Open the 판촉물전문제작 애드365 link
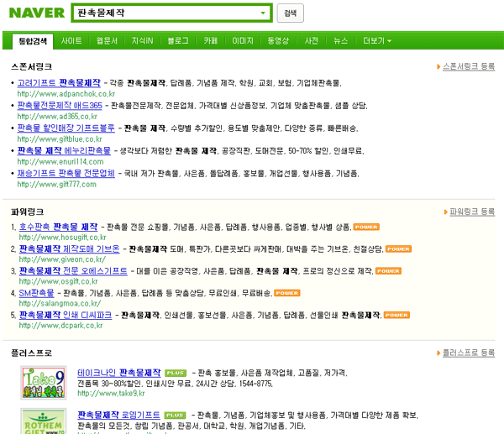504x434 pixels. coord(60,106)
